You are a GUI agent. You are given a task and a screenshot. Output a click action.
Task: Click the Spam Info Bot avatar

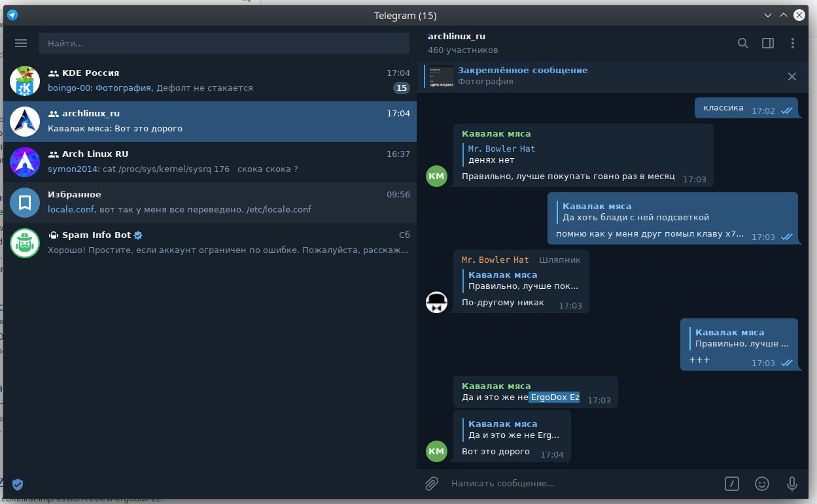pos(25,243)
